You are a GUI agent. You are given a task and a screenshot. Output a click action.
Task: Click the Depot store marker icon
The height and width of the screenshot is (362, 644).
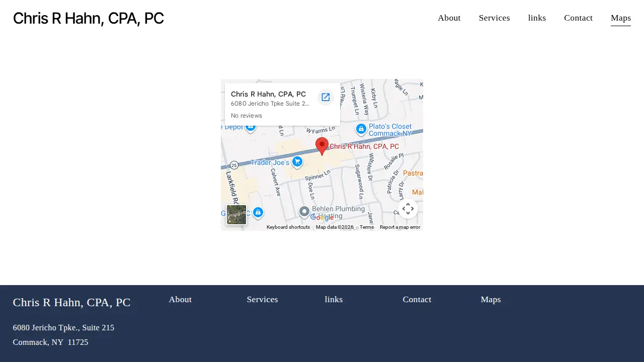(251, 127)
